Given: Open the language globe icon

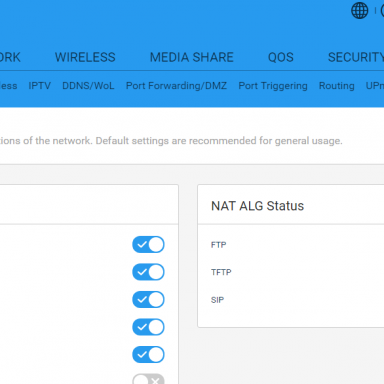Looking at the screenshot, I should pyautogui.click(x=360, y=11).
